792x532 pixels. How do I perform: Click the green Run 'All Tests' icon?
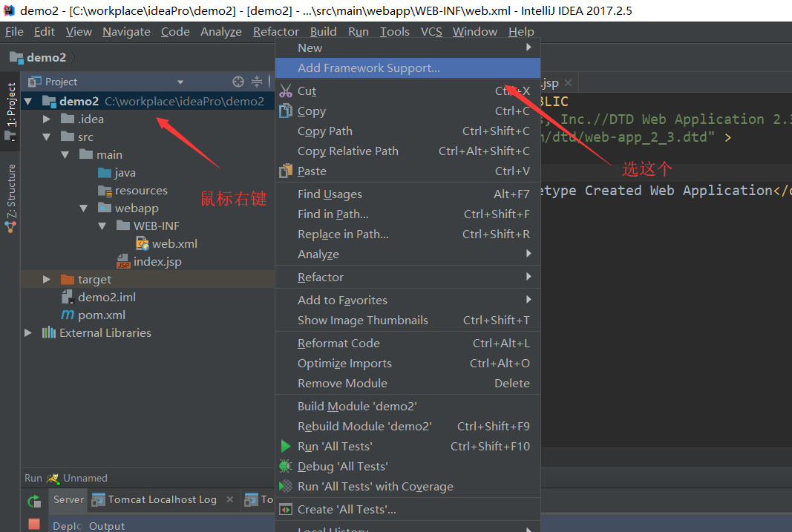click(x=286, y=446)
